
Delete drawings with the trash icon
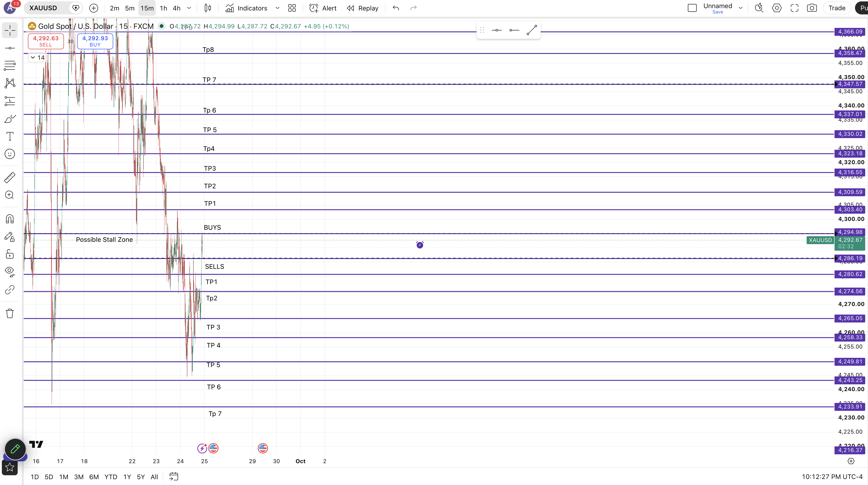(x=10, y=313)
